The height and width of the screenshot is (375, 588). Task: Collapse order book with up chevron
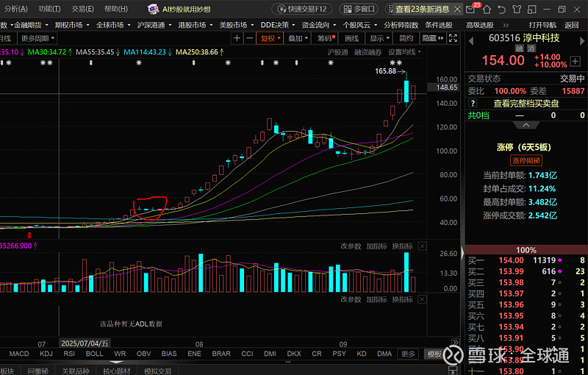526,125
